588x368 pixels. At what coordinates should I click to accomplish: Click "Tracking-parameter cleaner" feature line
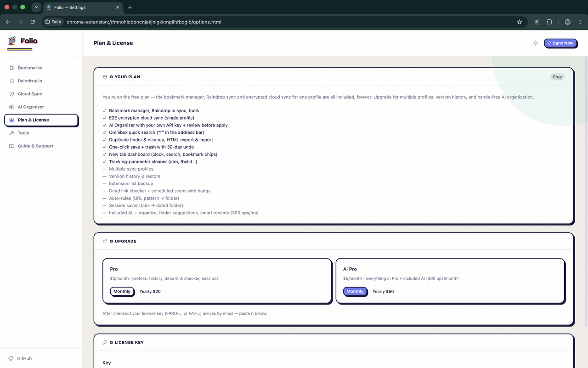153,161
